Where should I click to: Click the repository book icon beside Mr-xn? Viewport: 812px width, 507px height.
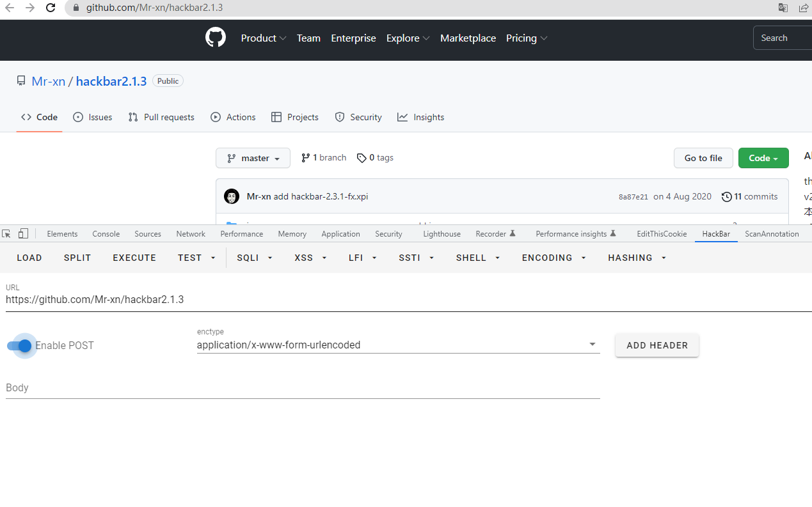tap(21, 81)
